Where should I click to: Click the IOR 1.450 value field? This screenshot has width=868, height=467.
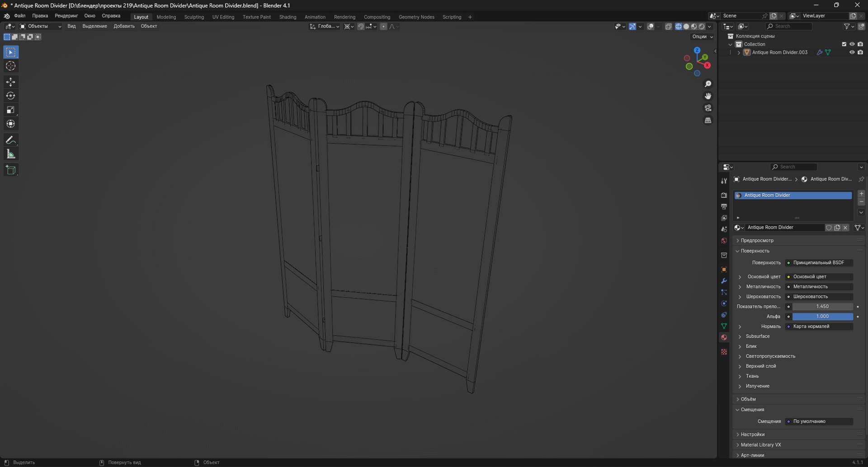822,307
